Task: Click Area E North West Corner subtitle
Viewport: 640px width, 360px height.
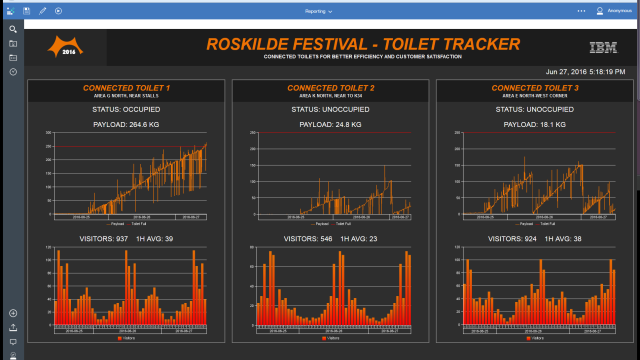Action: (x=535, y=96)
